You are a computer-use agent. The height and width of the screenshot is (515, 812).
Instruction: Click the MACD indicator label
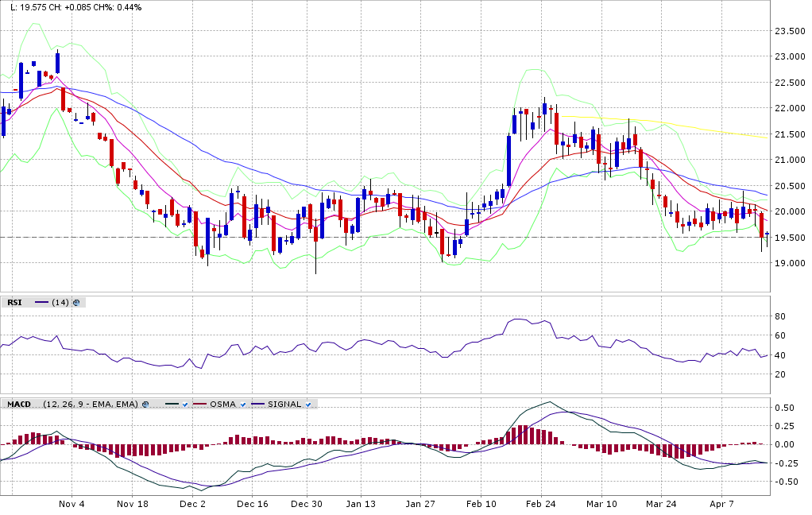(19, 405)
